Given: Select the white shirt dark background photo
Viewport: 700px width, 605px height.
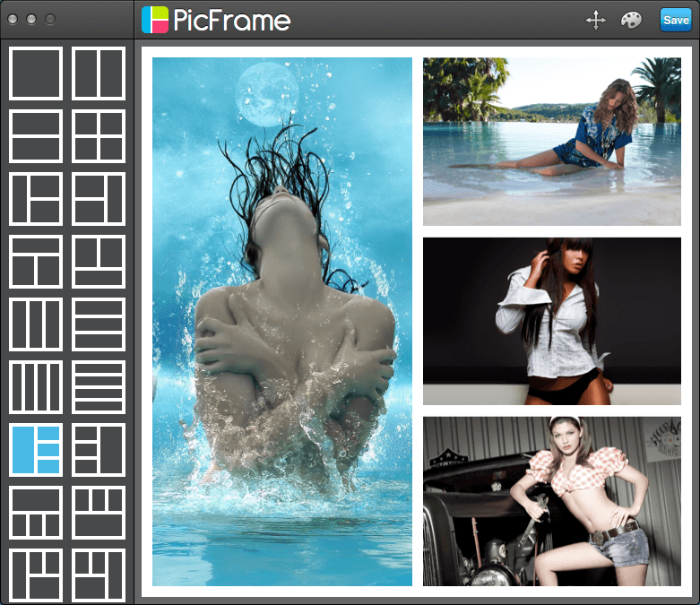Looking at the screenshot, I should [x=552, y=321].
